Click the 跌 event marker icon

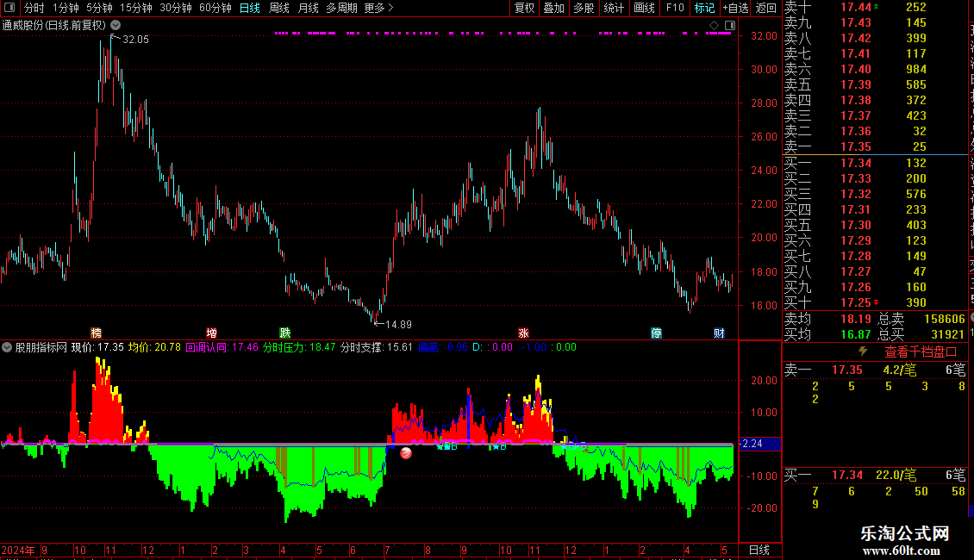pos(285,333)
